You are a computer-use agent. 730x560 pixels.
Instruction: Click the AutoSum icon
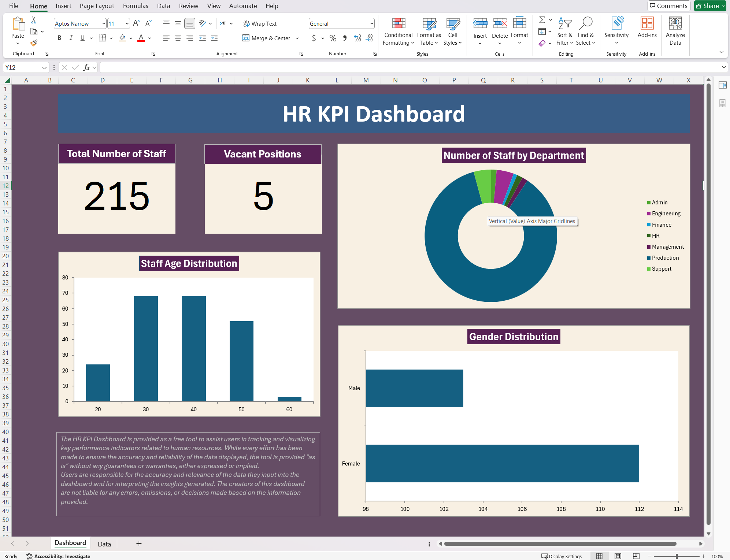coord(541,20)
